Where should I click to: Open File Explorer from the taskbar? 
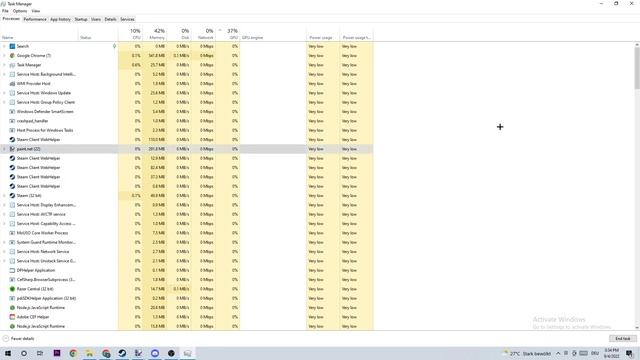(x=89, y=353)
